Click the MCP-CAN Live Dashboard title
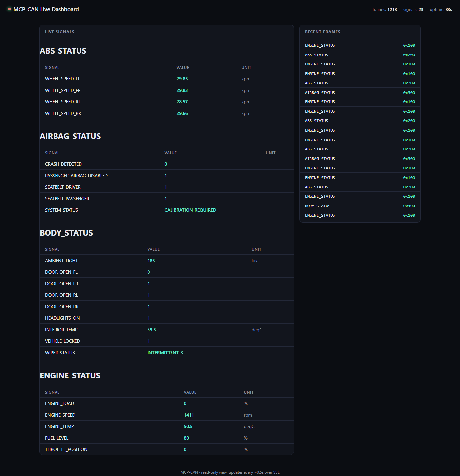460x476 pixels. [46, 9]
